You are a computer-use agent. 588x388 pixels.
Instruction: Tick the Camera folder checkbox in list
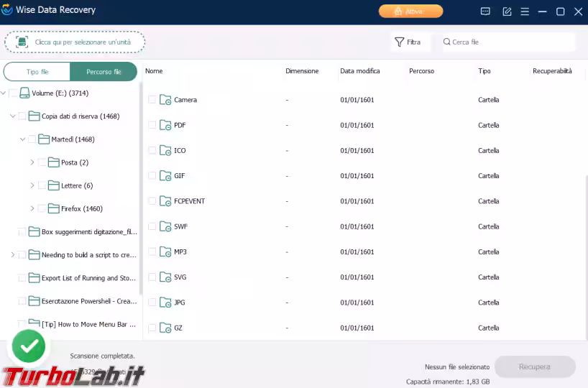pyautogui.click(x=152, y=100)
